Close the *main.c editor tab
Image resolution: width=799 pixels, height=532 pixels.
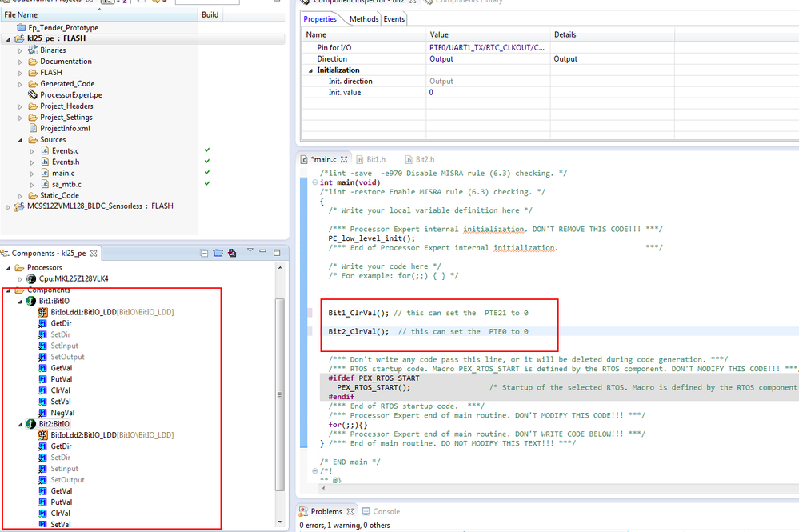344,159
